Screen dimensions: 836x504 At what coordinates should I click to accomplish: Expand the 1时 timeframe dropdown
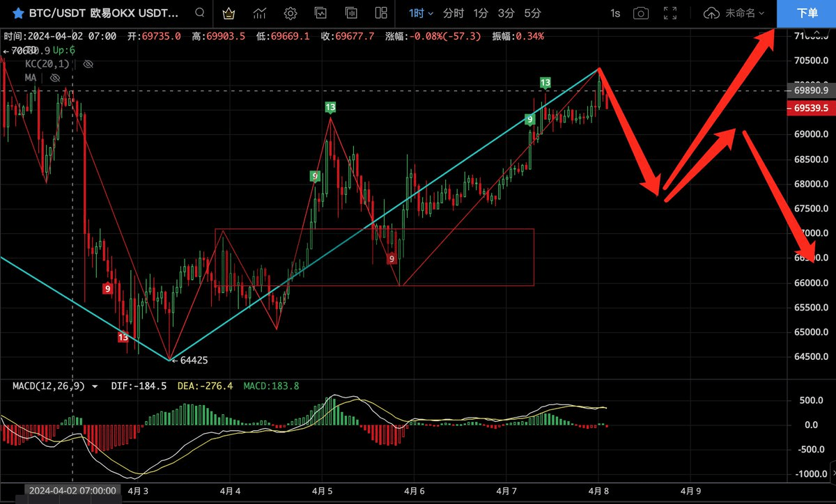421,13
